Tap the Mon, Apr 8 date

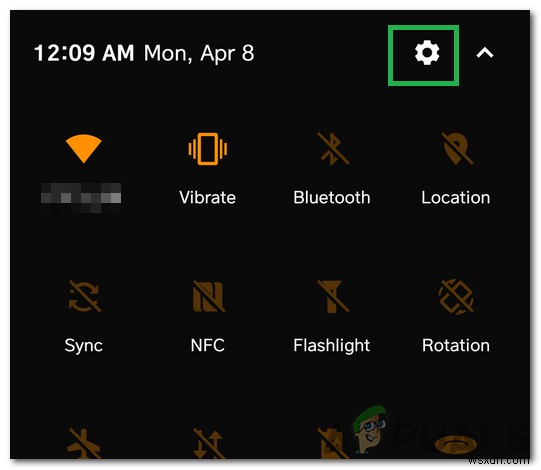[199, 53]
